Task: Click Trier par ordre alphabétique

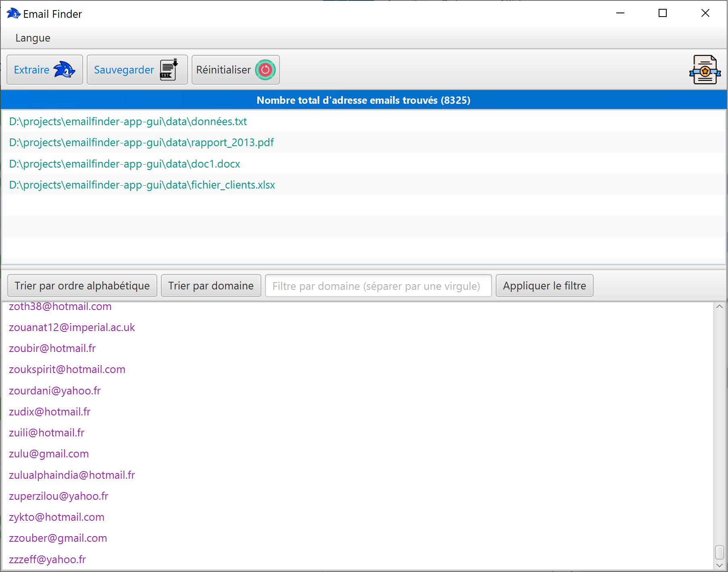Action: point(81,285)
